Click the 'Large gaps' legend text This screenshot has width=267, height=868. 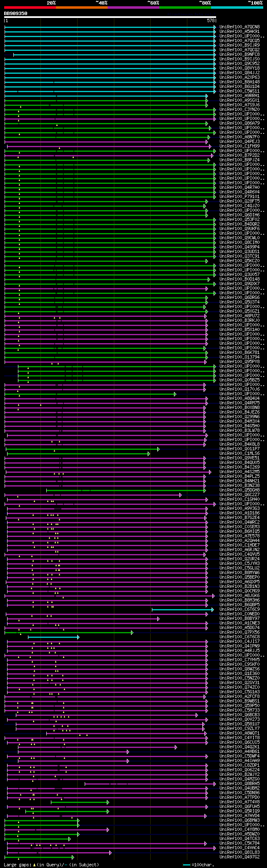(17, 865)
